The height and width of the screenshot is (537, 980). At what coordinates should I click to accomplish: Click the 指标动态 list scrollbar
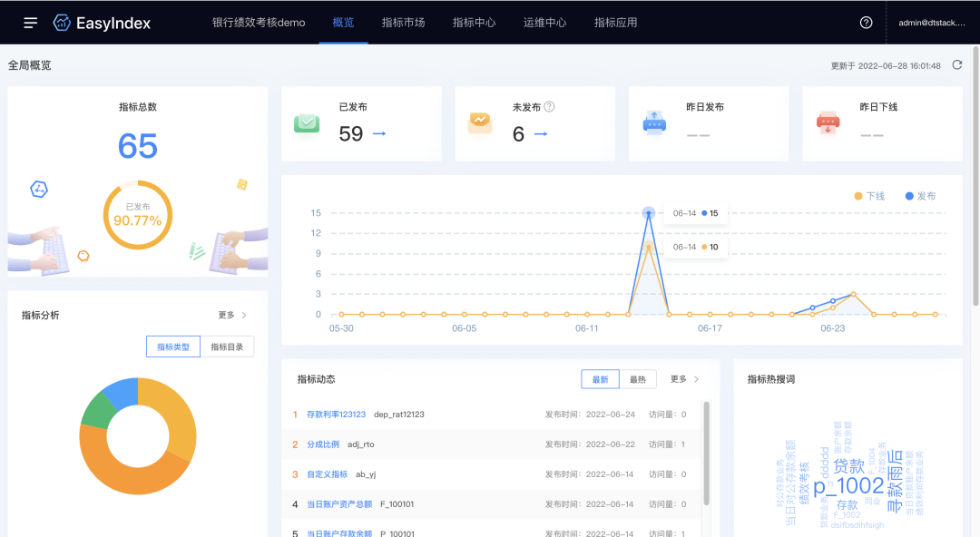pos(706,453)
